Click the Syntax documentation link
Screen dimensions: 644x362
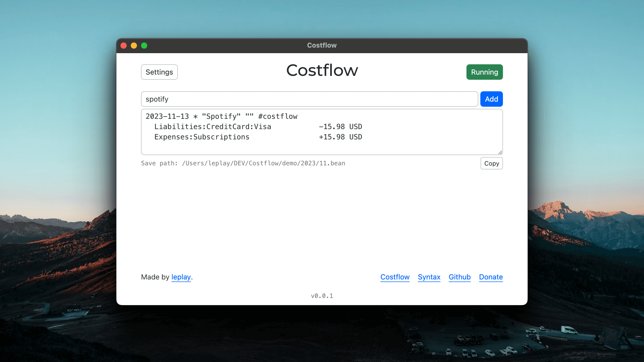click(x=429, y=277)
